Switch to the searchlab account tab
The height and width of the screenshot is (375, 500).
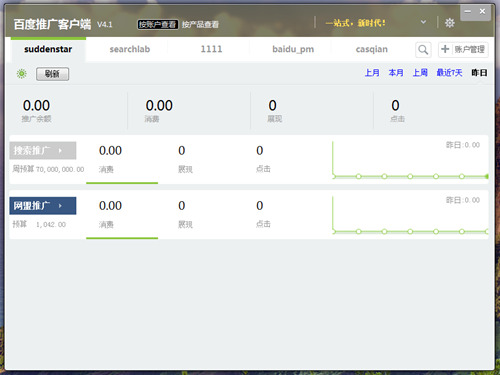[130, 49]
